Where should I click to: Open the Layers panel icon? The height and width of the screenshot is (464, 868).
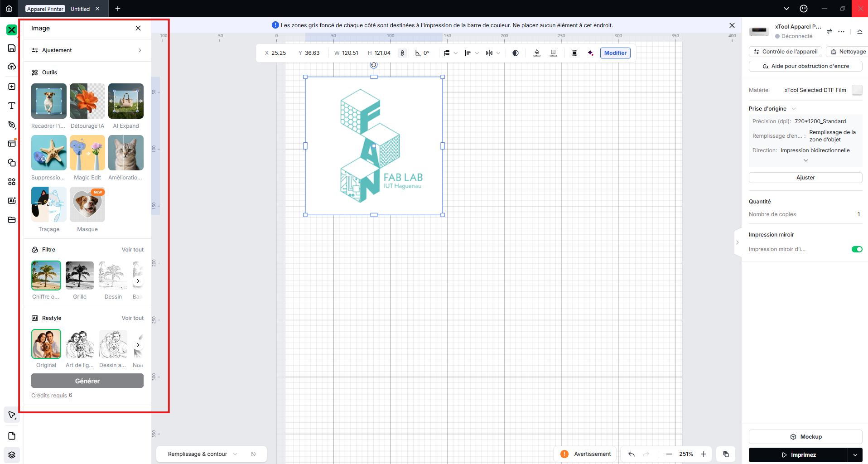click(12, 454)
